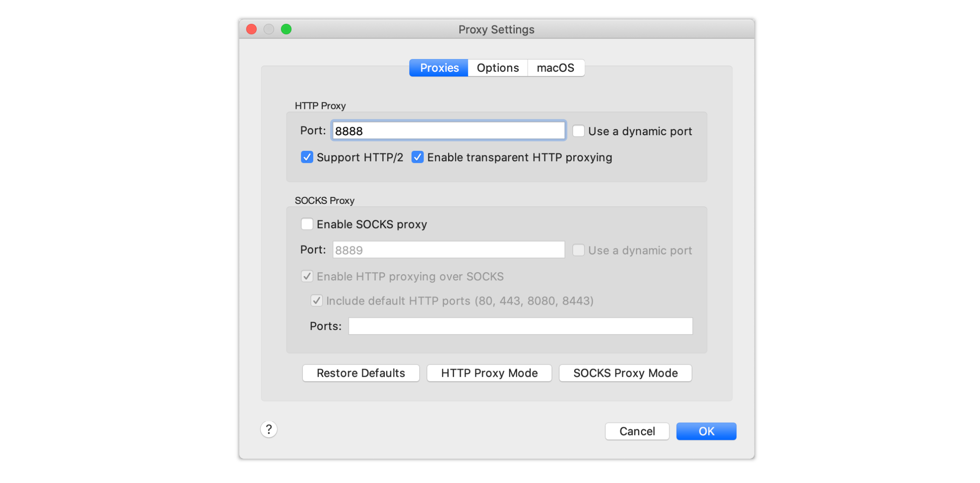Screen dimensions: 980x483
Task: Disable transparent HTTP proxying checkbox
Action: coord(417,157)
